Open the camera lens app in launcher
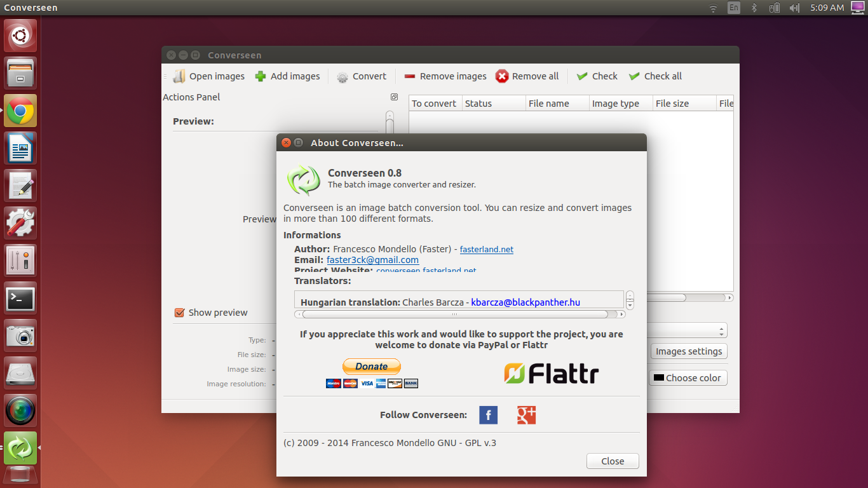 [x=20, y=410]
